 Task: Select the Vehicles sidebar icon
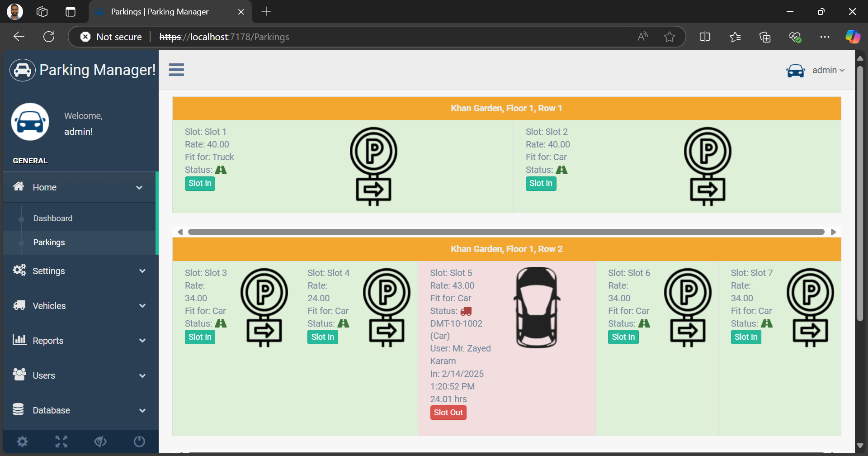[x=19, y=305]
